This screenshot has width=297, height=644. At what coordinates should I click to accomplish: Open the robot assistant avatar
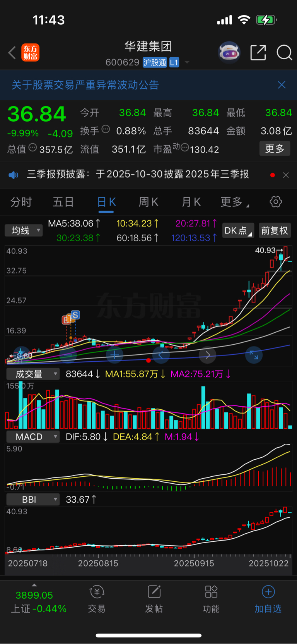[229, 52]
